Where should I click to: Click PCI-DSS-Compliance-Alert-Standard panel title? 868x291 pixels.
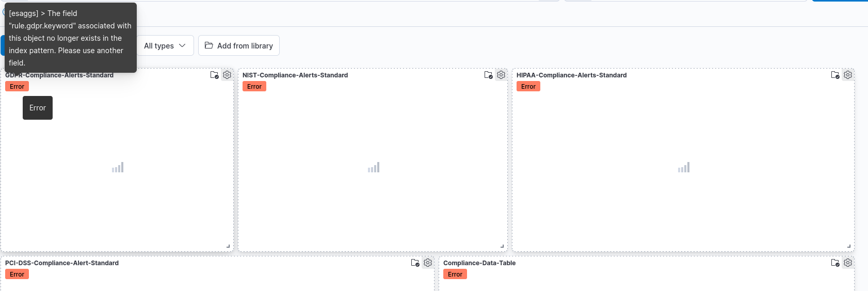coord(62,263)
